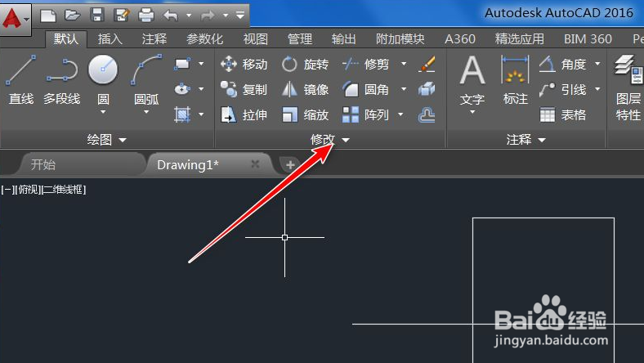
Task: Click the 修剪 trim tool
Action: tap(365, 64)
